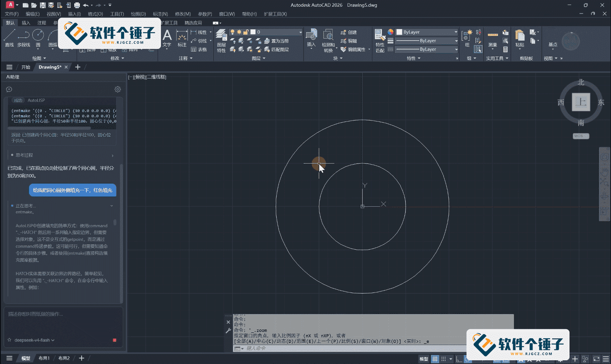Screen dimensions: 611x364
Task: Open deepseek-v4-flash model selector
Action: tap(34, 340)
